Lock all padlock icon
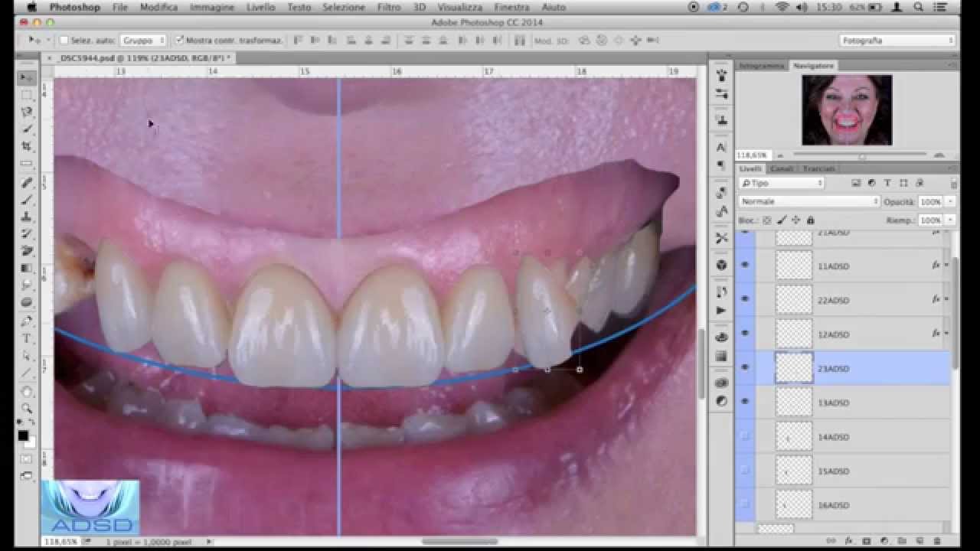Image resolution: width=980 pixels, height=551 pixels. pos(811,220)
